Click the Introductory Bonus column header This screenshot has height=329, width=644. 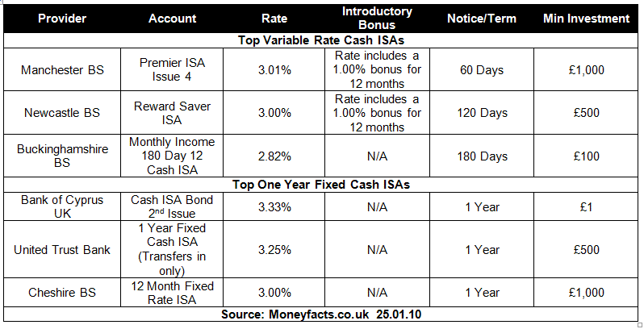pos(376,18)
